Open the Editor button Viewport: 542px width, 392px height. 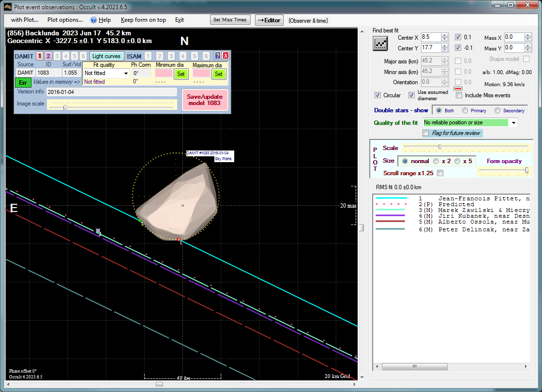point(269,20)
